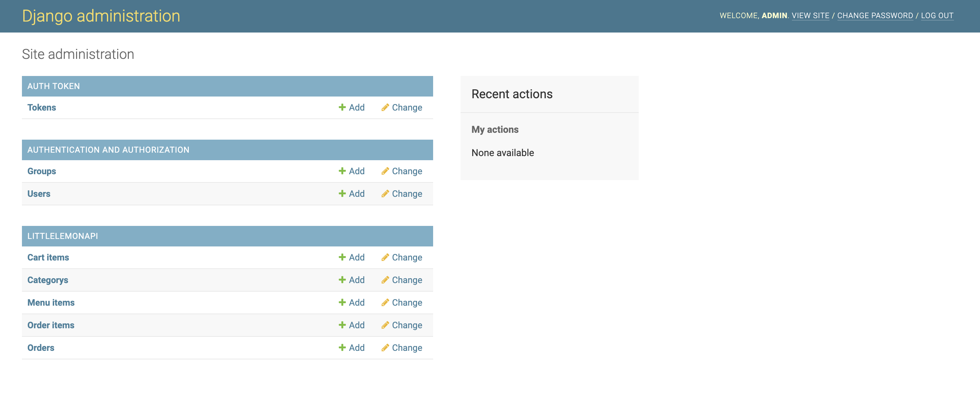
Task: Open the Cart items model
Action: click(48, 257)
